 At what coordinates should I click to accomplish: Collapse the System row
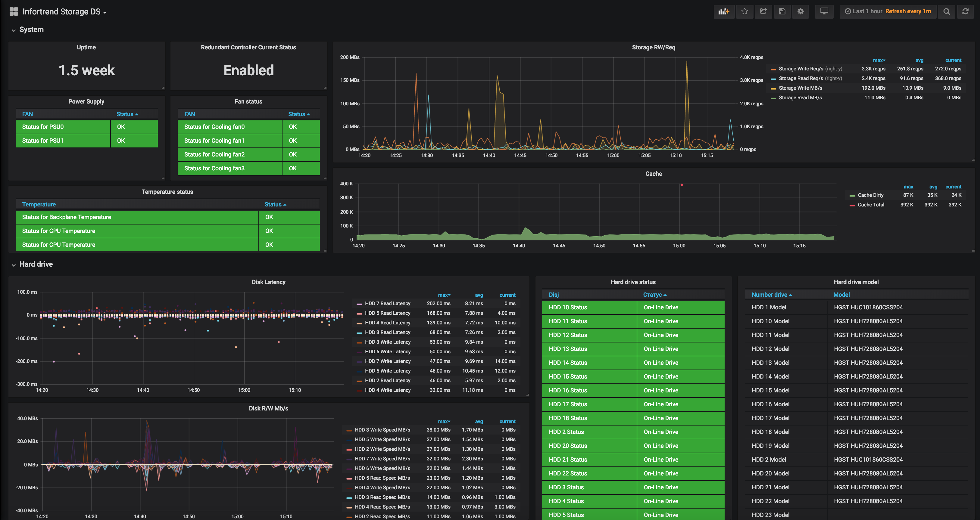[x=31, y=30]
